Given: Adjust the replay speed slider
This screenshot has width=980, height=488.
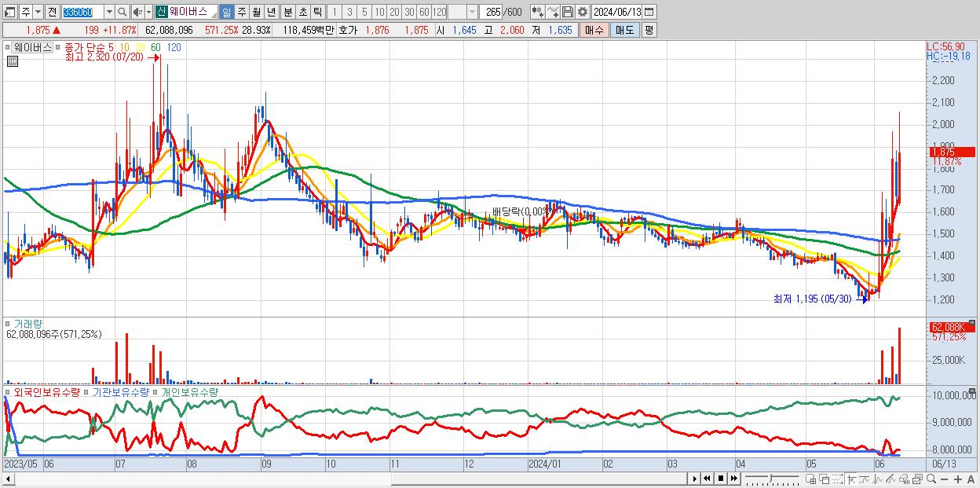Looking at the screenshot, I should [772, 477].
